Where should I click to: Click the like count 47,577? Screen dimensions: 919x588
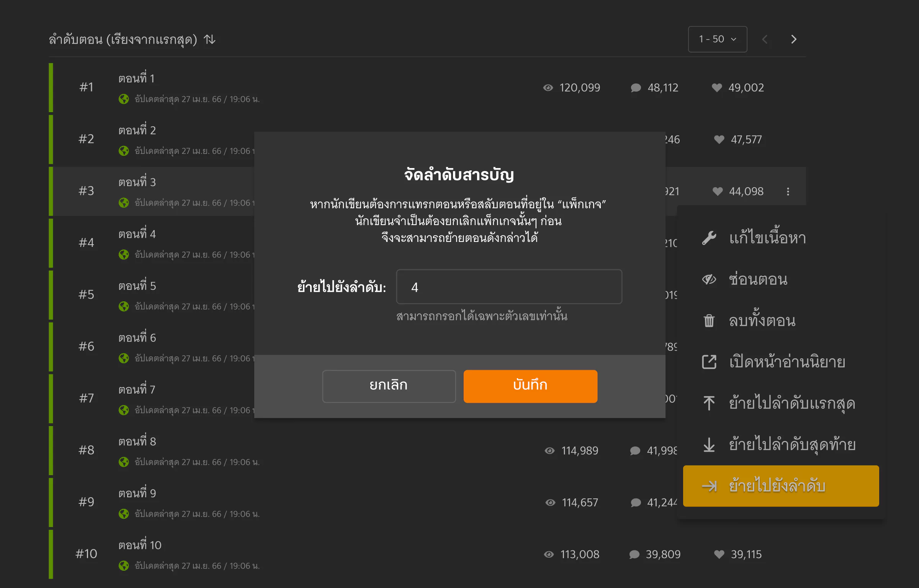[x=746, y=139]
